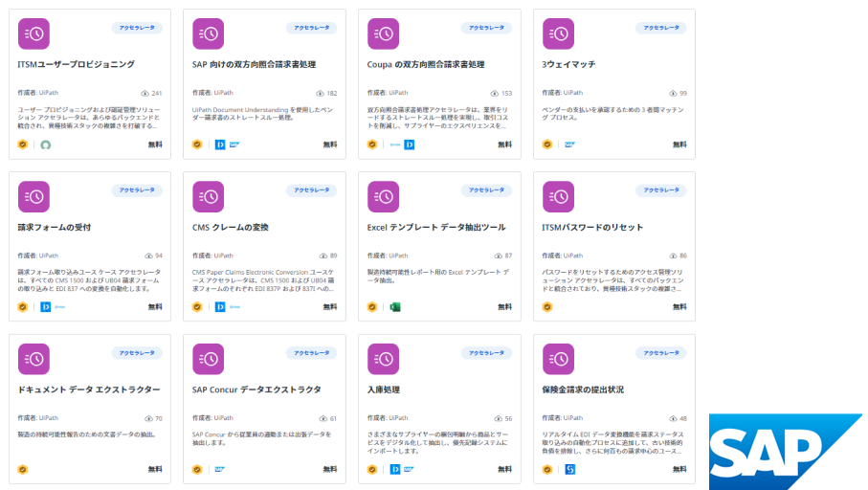Click 作成者: UiPath on 請求フォームの受付 card
This screenshot has height=490, width=868.
pyautogui.click(x=37, y=256)
